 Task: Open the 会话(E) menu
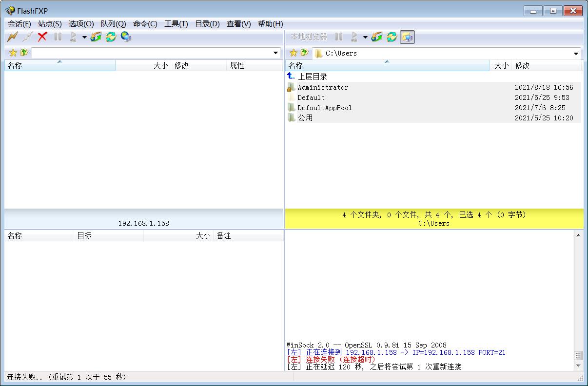20,23
